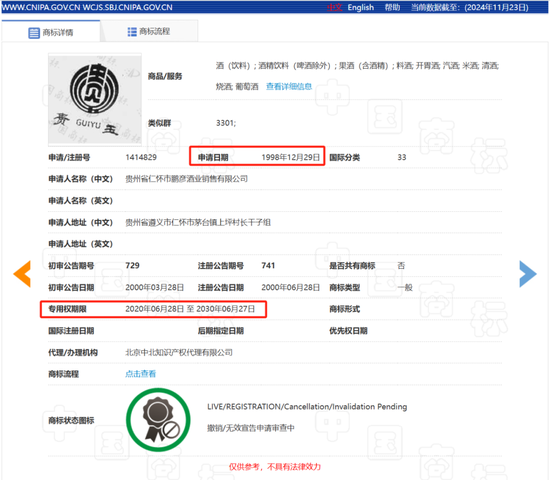This screenshot has height=480, width=550.
Task: Switch to the 商标流程 tab
Action: (x=149, y=32)
